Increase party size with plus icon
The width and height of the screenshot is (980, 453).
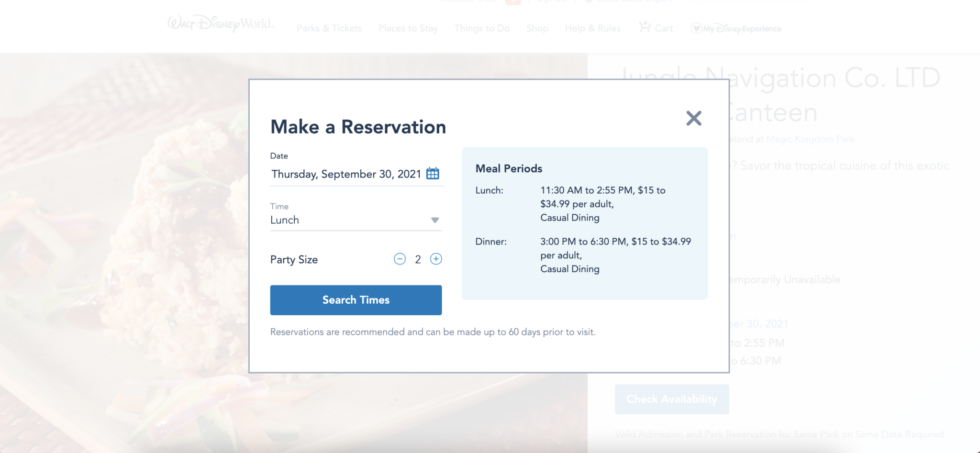[436, 259]
